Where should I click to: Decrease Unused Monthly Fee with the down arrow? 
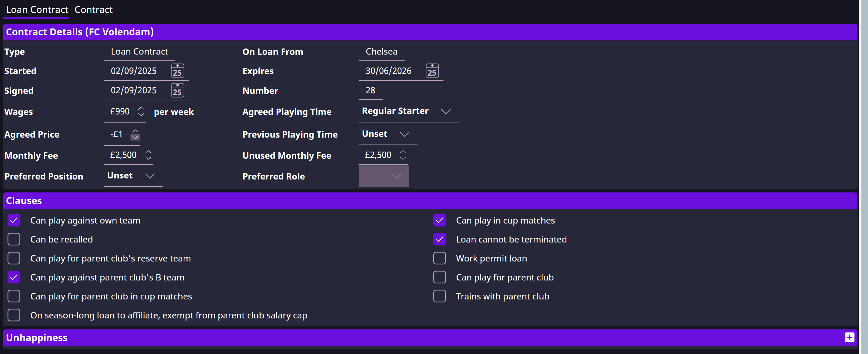403,158
